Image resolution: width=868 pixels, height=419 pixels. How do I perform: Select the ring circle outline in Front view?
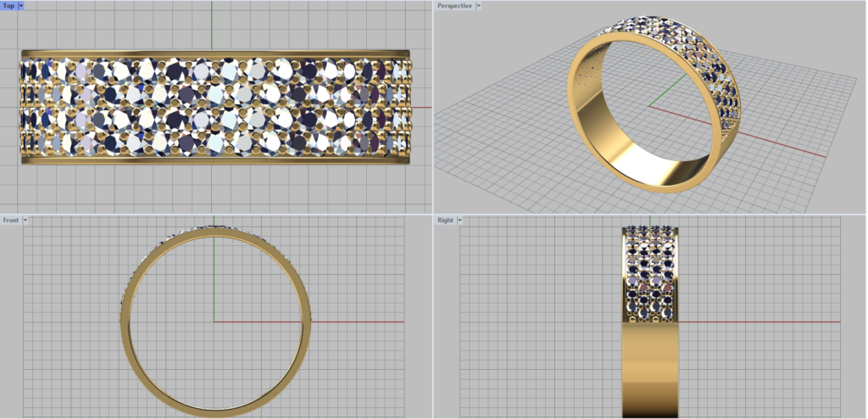125,339
